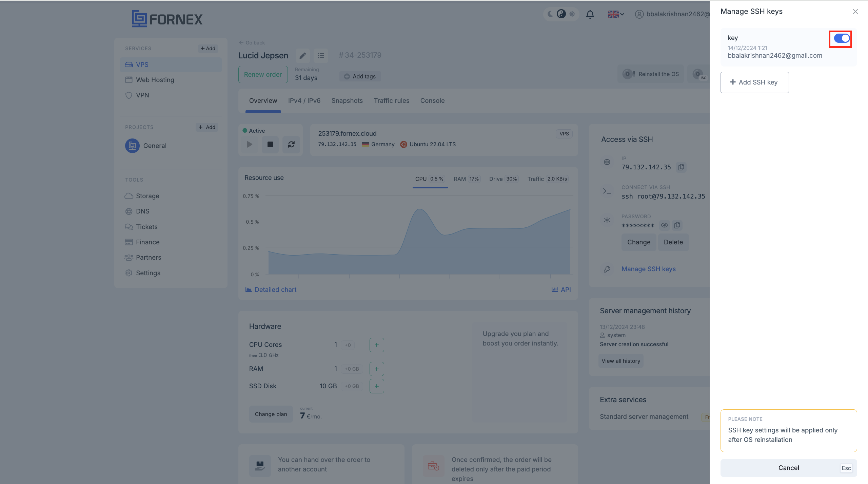This screenshot has width=868, height=484.
Task: Click the Go back link
Action: point(252,43)
